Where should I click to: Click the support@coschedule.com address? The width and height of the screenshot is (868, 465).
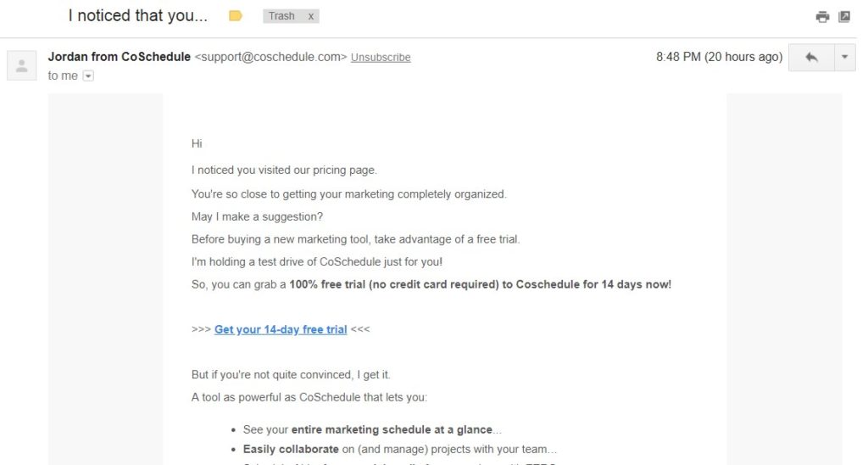pos(270,57)
